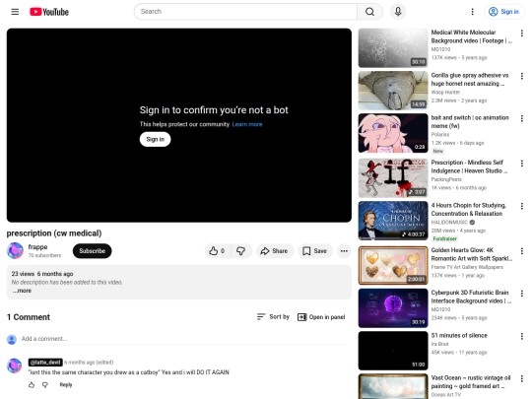Open the Learn more link

coord(247,124)
